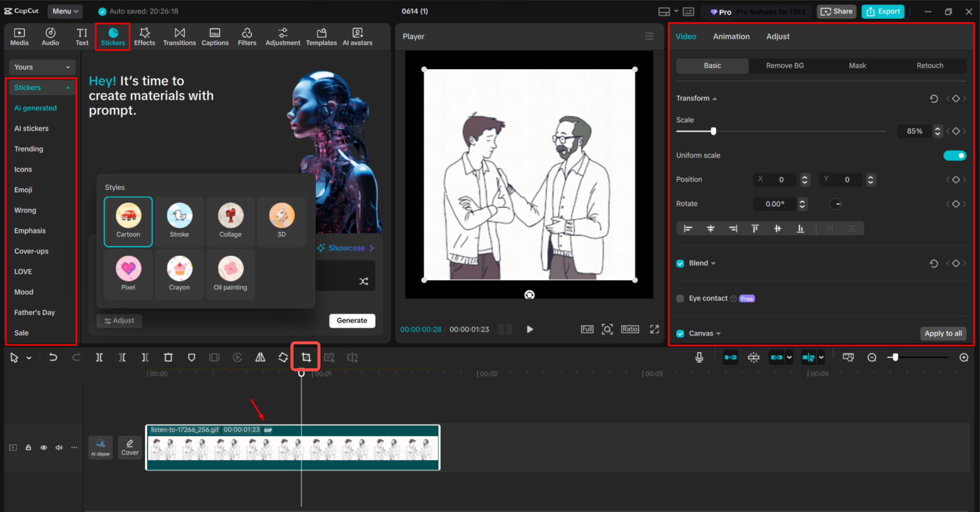Click Apply to all
The height and width of the screenshot is (512, 980).
[943, 333]
